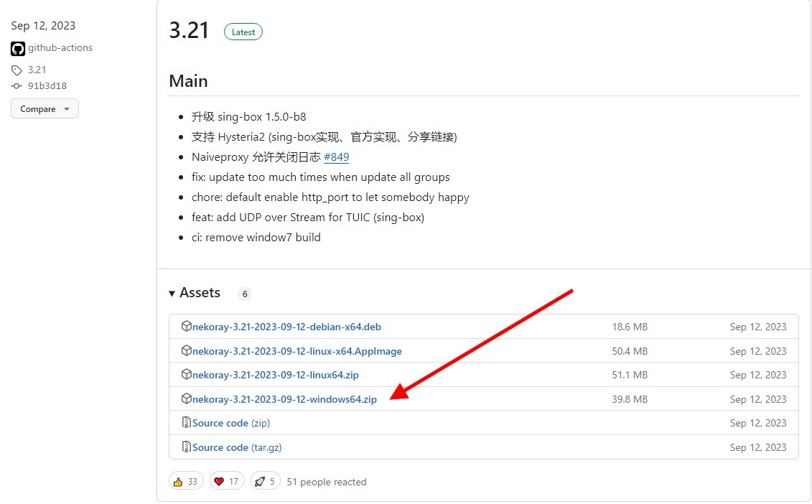This screenshot has height=504, width=812.
Task: Open issue #849 link
Action: pyautogui.click(x=337, y=157)
